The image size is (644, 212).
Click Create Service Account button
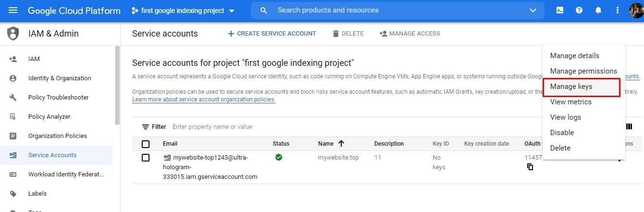(272, 34)
